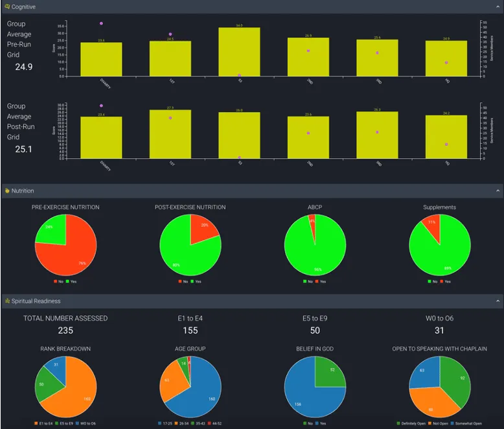Screen dimensions: 504x429
Task: Toggle Yes legend under Pre-Exercise Nutrition
Action: tap(71, 281)
